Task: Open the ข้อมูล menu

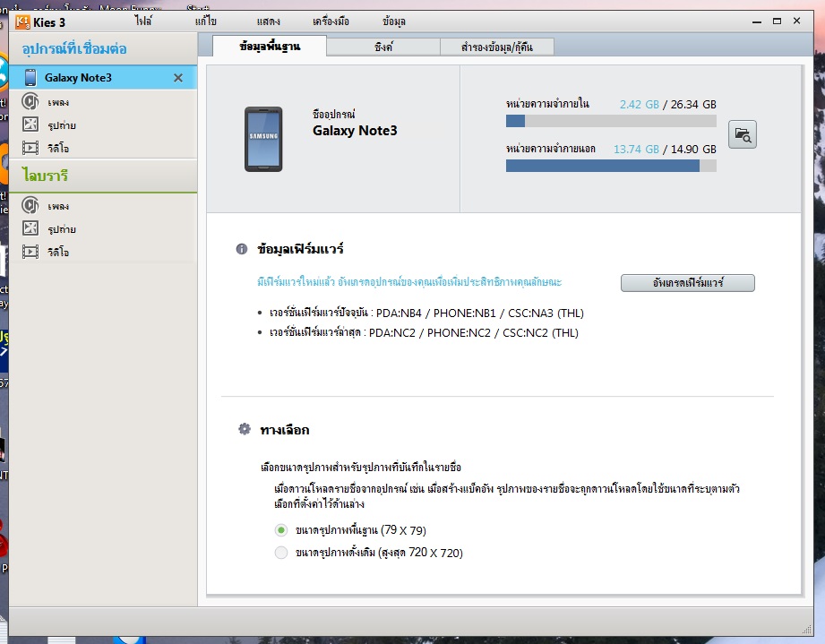Action: click(393, 21)
